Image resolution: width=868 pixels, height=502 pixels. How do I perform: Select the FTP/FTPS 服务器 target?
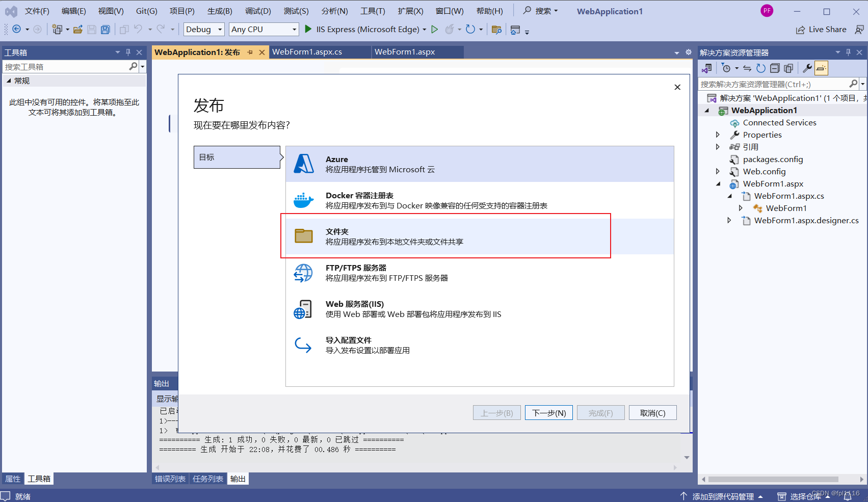(480, 273)
